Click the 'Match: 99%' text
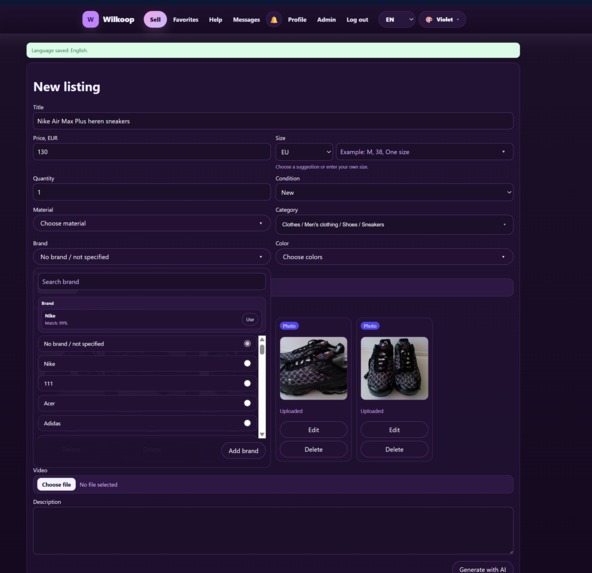 (x=56, y=323)
